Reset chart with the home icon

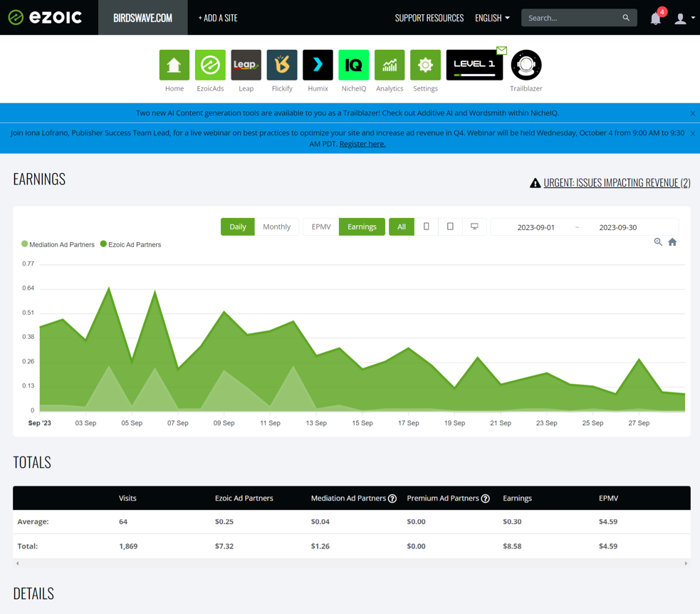click(x=672, y=242)
